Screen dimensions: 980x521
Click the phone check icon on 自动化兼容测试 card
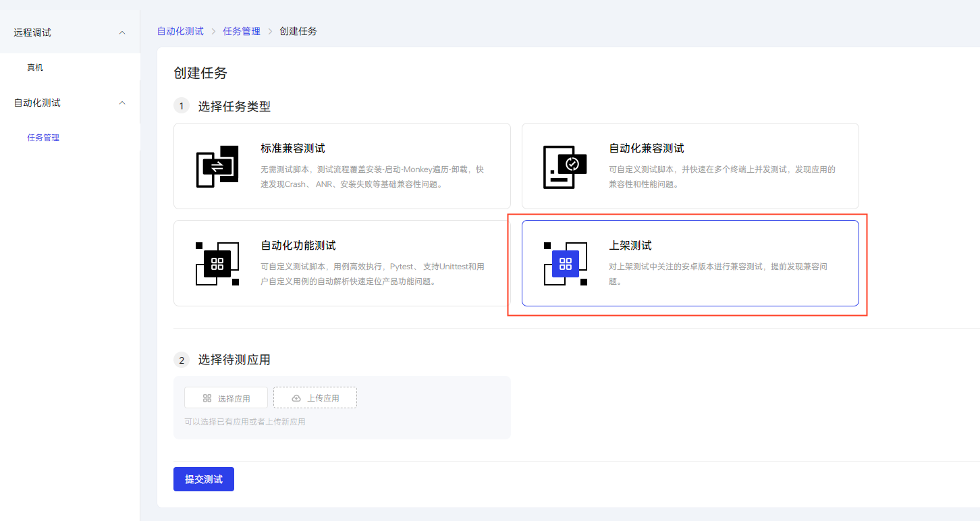(565, 165)
